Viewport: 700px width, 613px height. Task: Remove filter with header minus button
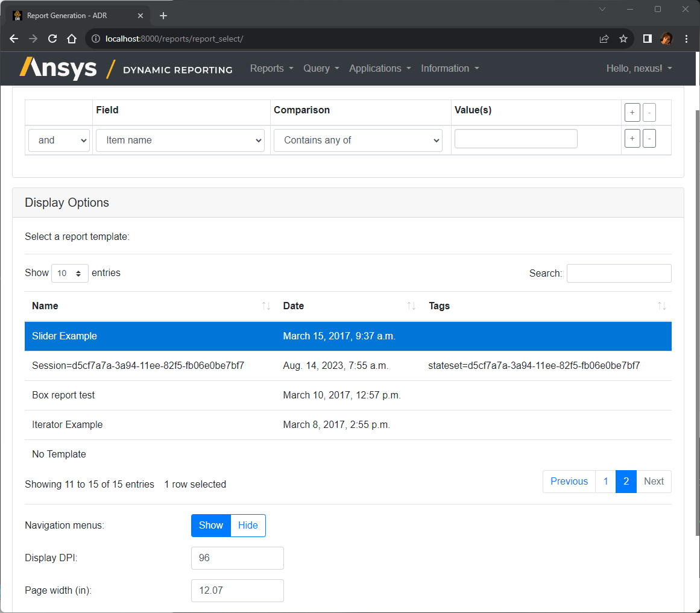tap(649, 113)
